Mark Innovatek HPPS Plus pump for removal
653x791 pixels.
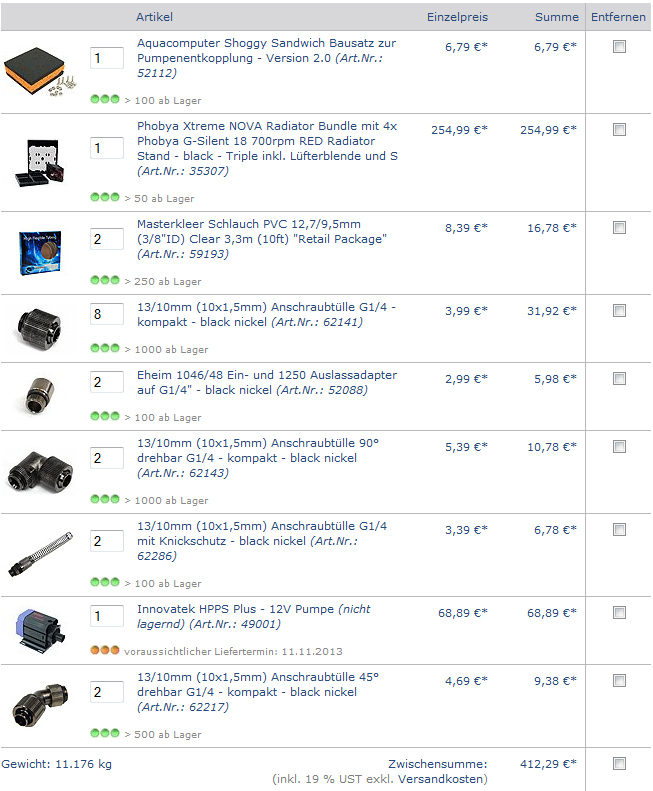(x=619, y=612)
